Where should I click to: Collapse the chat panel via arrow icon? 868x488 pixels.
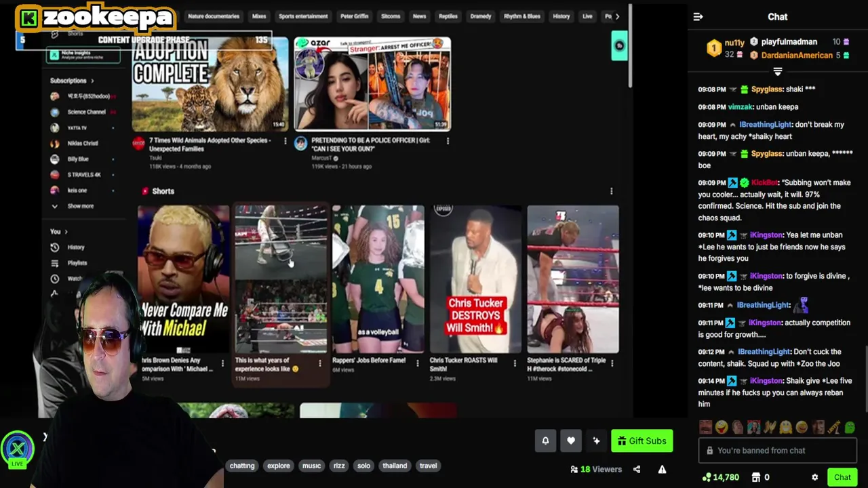click(x=698, y=17)
